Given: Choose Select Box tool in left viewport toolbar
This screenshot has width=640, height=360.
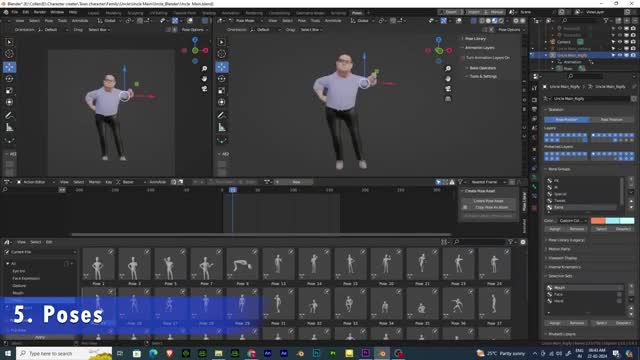Looking at the screenshot, I should click(9, 42).
